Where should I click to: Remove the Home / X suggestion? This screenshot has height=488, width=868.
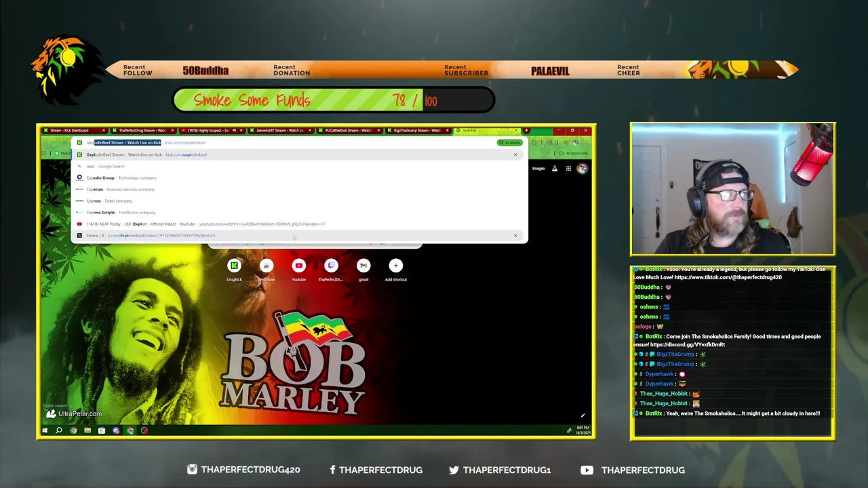515,235
